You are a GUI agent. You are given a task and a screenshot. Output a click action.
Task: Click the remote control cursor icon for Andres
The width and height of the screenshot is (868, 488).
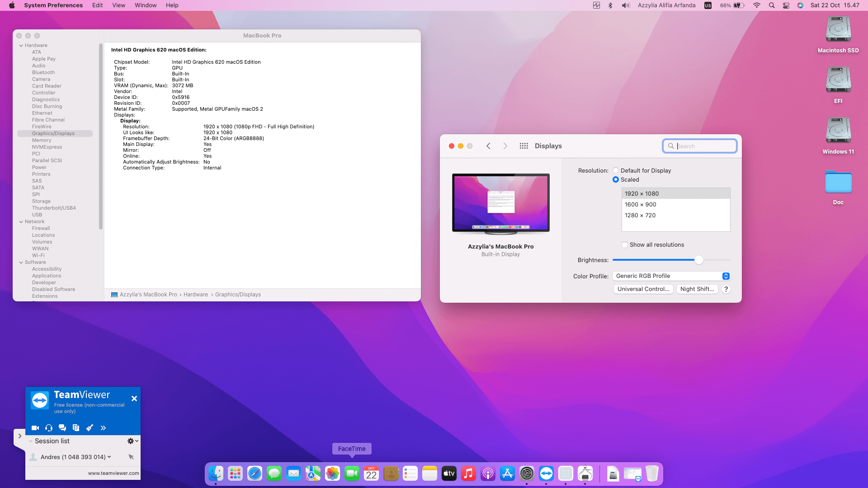[131, 457]
